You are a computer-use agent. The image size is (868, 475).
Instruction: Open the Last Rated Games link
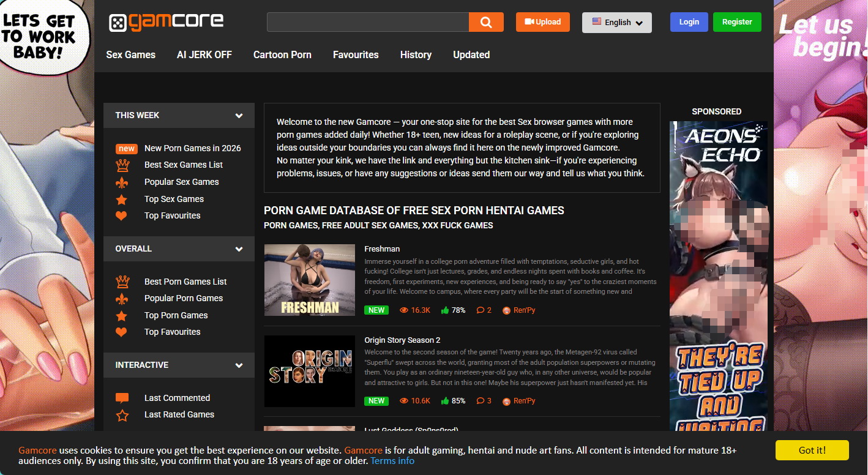[179, 414]
